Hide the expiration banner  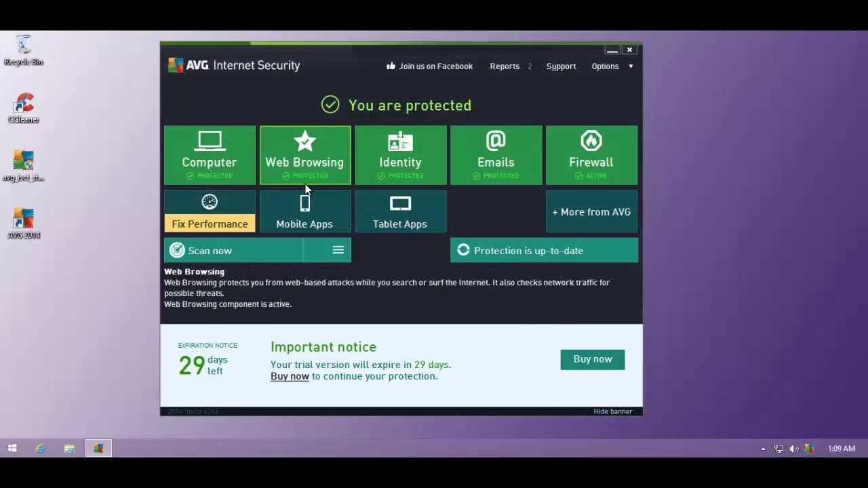pyautogui.click(x=612, y=411)
